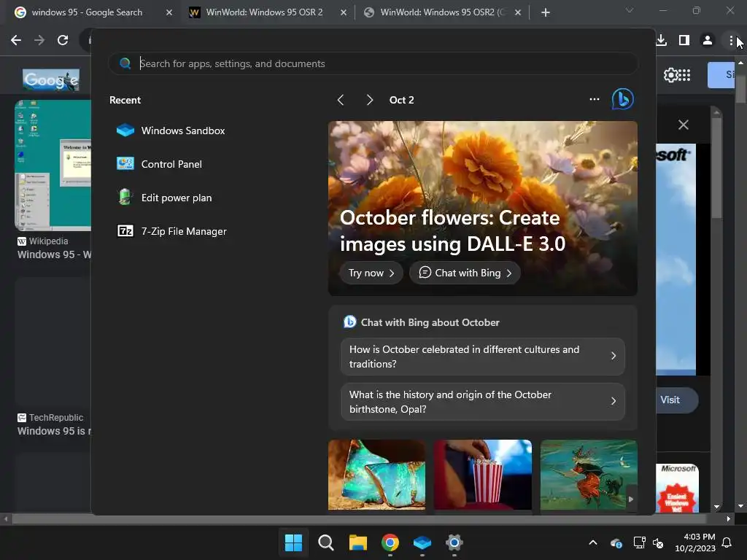Viewport: 747px width, 560px height.
Task: Click the Oct 2 date label
Action: click(x=402, y=100)
